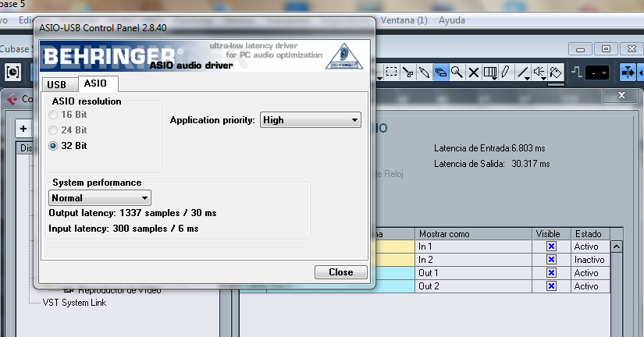Select the Glue tool

click(424, 73)
